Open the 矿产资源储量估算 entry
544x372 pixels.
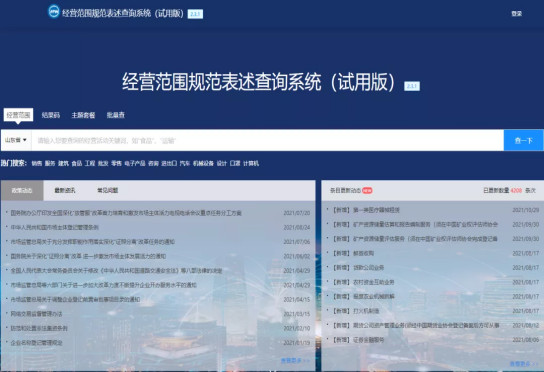pyautogui.click(x=415, y=225)
